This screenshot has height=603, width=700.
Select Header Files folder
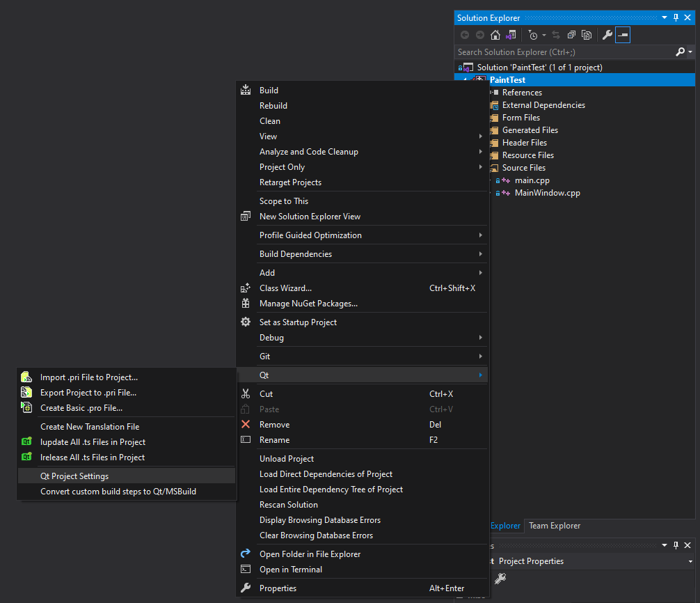point(525,143)
